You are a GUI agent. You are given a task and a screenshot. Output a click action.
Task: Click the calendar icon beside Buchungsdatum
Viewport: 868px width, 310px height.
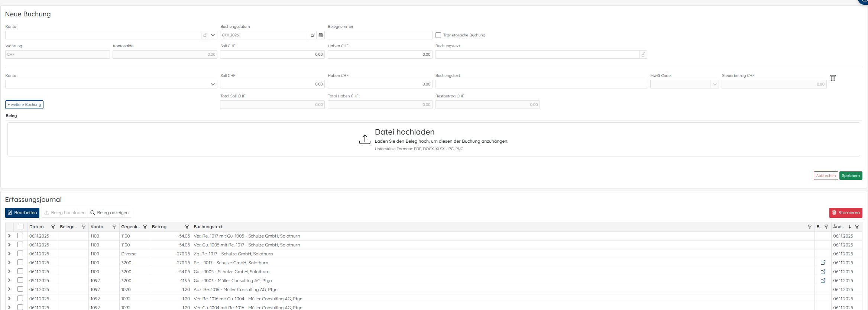click(x=321, y=35)
